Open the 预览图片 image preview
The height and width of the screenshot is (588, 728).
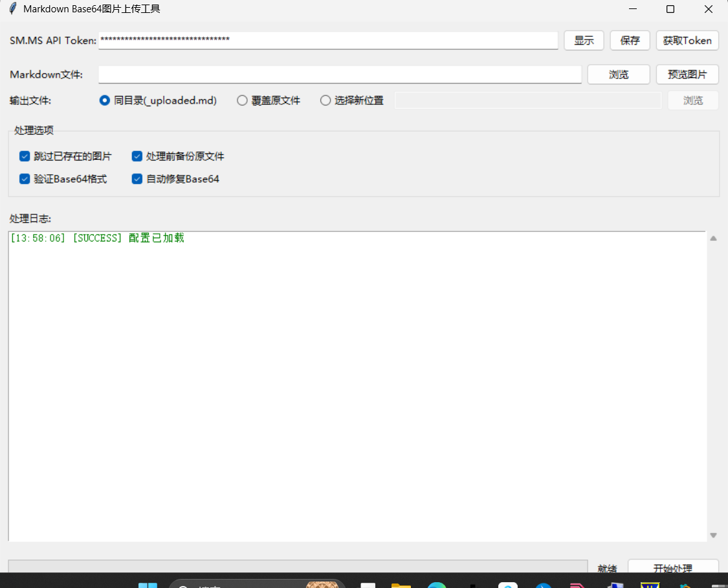click(x=687, y=74)
